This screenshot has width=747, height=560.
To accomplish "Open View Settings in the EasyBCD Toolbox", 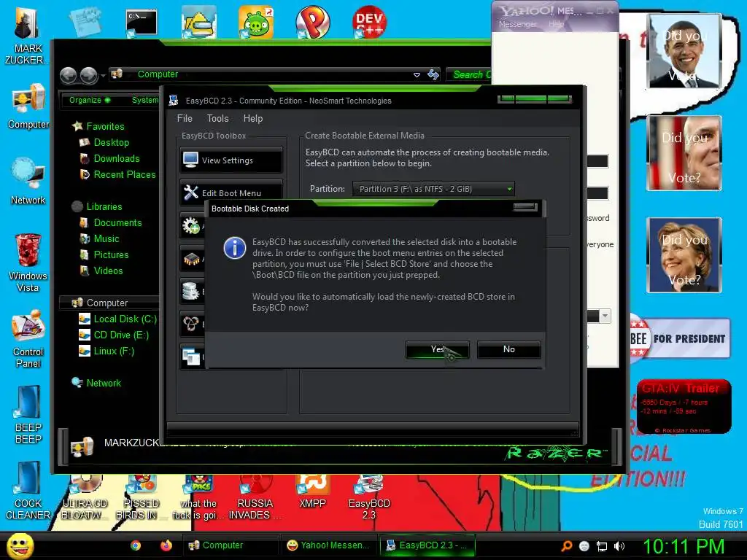I will point(231,160).
